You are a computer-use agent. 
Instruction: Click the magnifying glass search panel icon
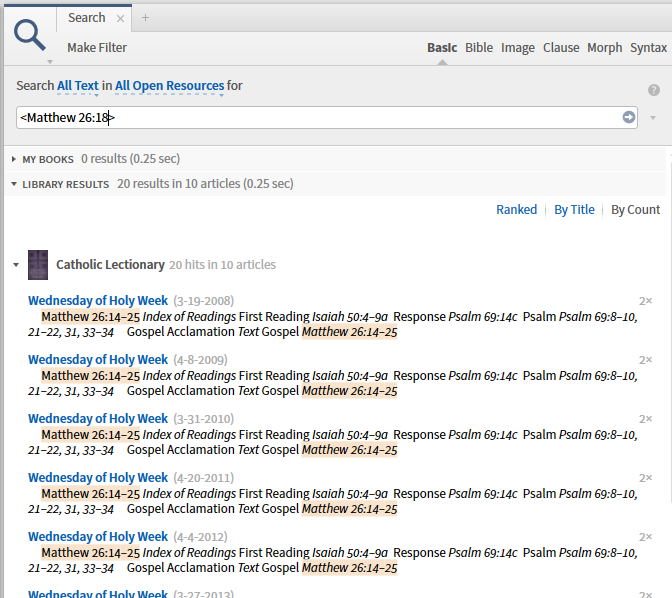[30, 35]
